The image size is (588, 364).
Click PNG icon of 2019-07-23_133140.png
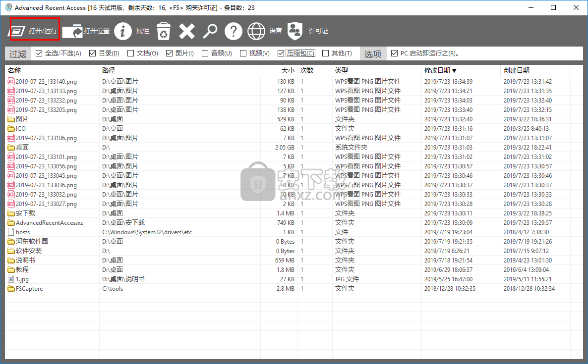pyautogui.click(x=11, y=81)
